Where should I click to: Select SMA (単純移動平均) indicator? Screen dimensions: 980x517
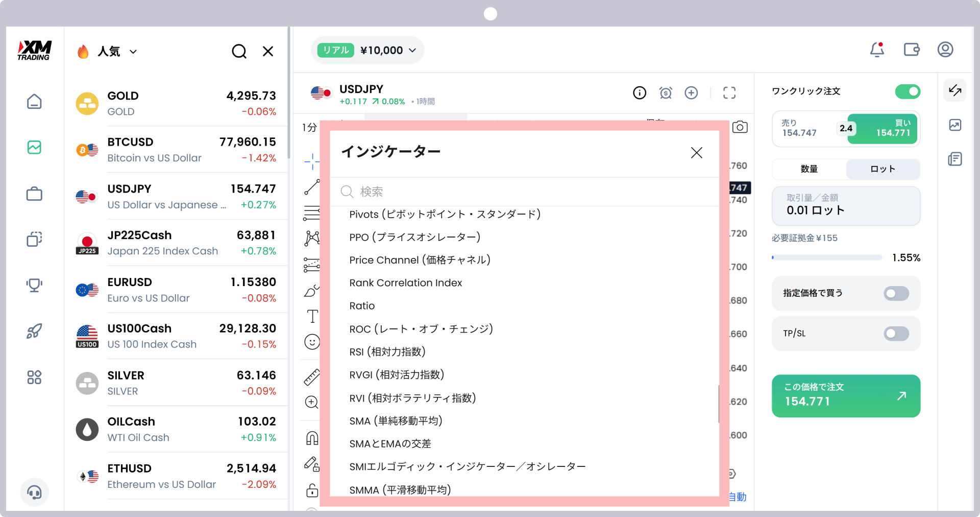tap(396, 421)
